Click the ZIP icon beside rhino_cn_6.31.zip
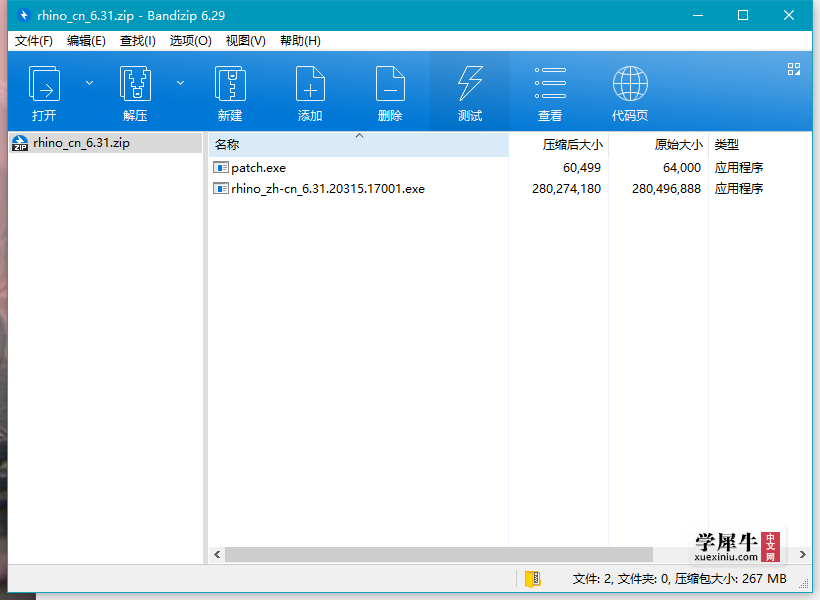Image resolution: width=820 pixels, height=600 pixels. point(20,143)
